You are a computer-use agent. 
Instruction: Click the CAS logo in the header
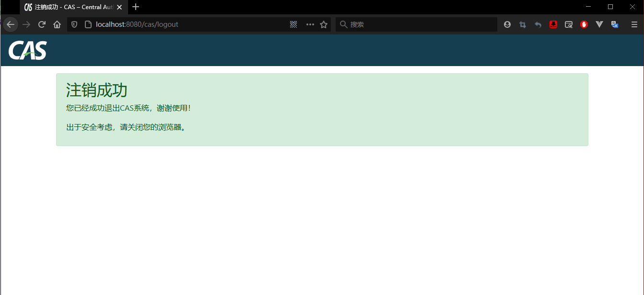coord(27,50)
